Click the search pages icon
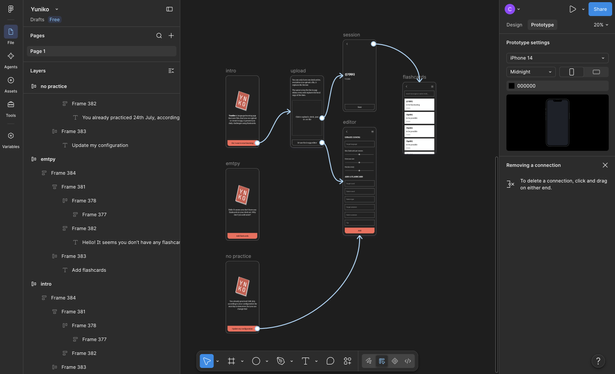 pyautogui.click(x=159, y=36)
